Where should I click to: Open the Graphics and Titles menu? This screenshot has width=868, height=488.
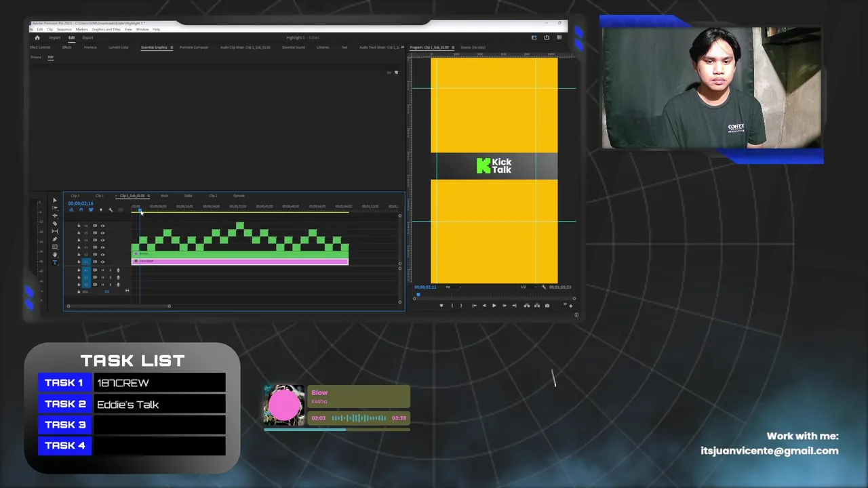click(106, 29)
